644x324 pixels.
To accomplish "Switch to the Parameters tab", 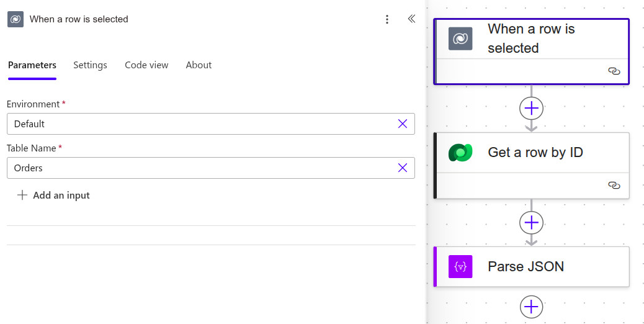I will coord(32,65).
